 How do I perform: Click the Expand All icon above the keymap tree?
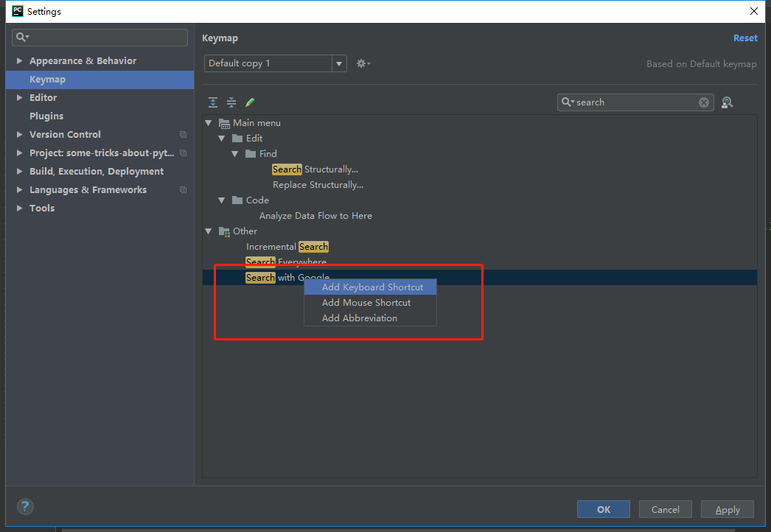click(213, 102)
